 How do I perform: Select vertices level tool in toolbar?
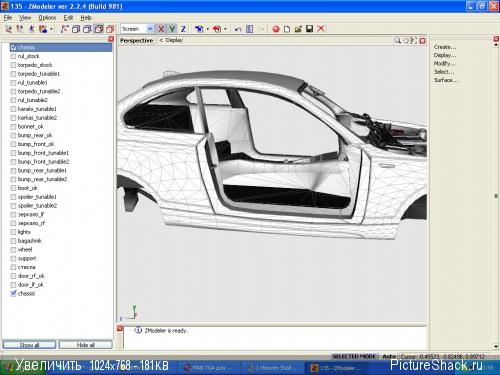[x=9, y=29]
